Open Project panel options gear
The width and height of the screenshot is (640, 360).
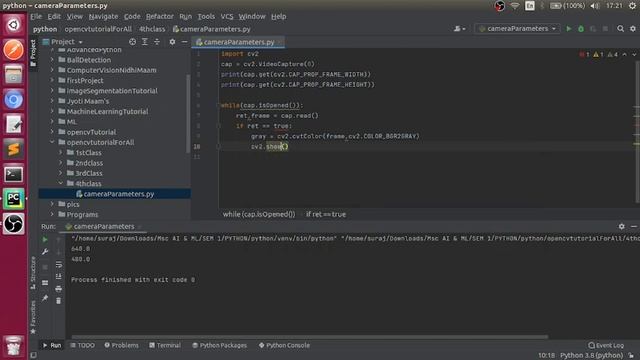[172, 42]
